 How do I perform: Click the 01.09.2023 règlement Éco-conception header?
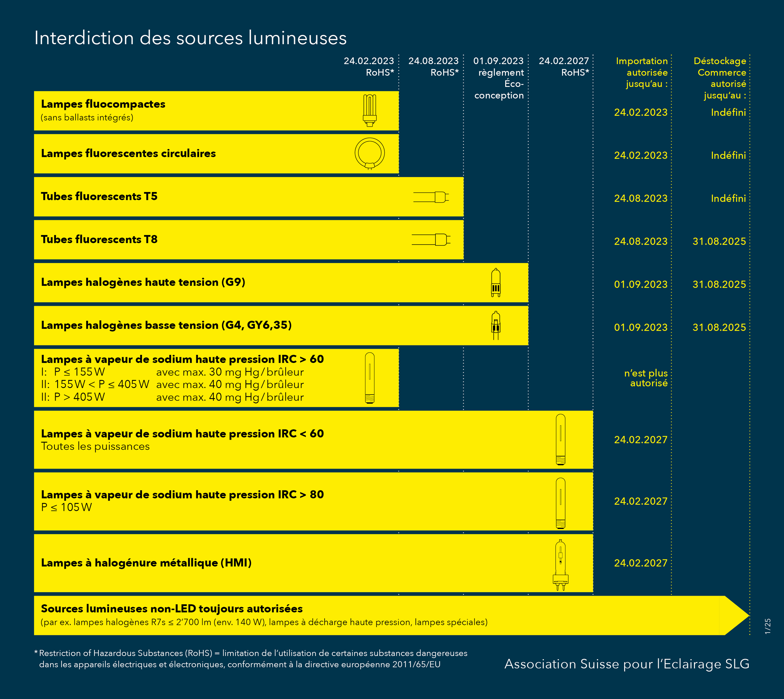pyautogui.click(x=499, y=78)
